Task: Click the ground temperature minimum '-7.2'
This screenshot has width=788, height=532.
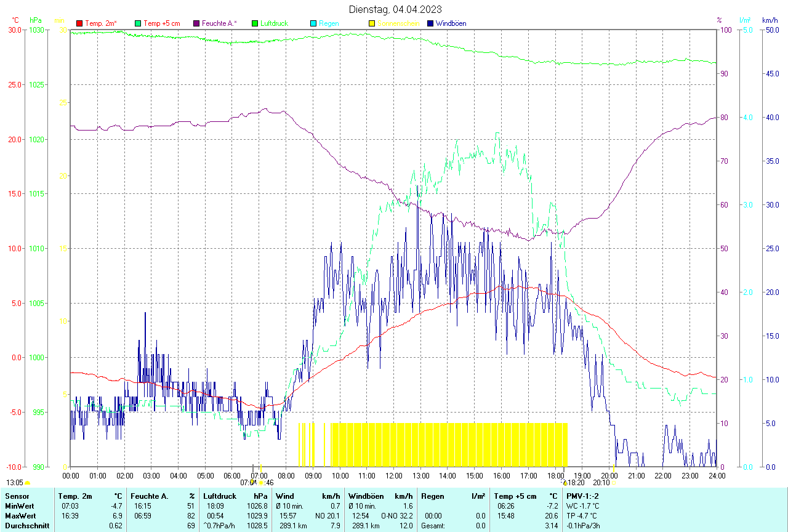Action: (552, 506)
